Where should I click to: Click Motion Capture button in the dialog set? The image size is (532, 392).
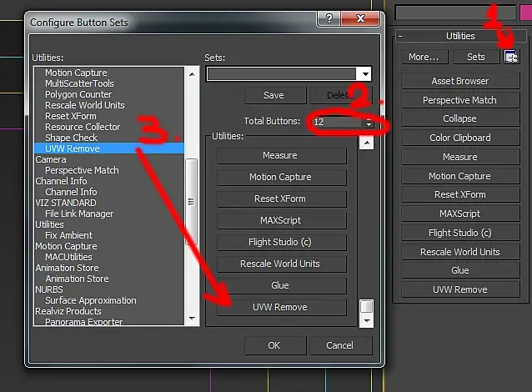pos(282,177)
